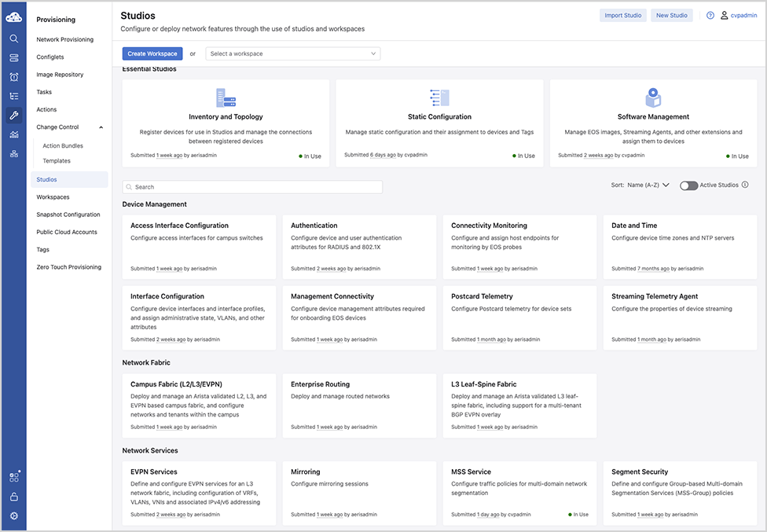The height and width of the screenshot is (532, 767).
Task: Click the help question mark icon
Action: pos(710,15)
